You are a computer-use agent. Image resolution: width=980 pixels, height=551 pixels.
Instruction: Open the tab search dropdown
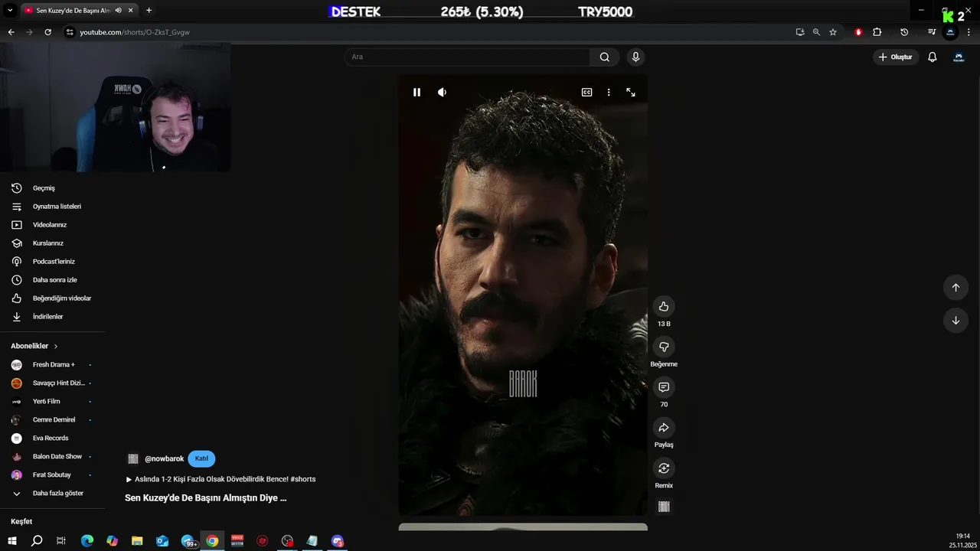tap(11, 11)
